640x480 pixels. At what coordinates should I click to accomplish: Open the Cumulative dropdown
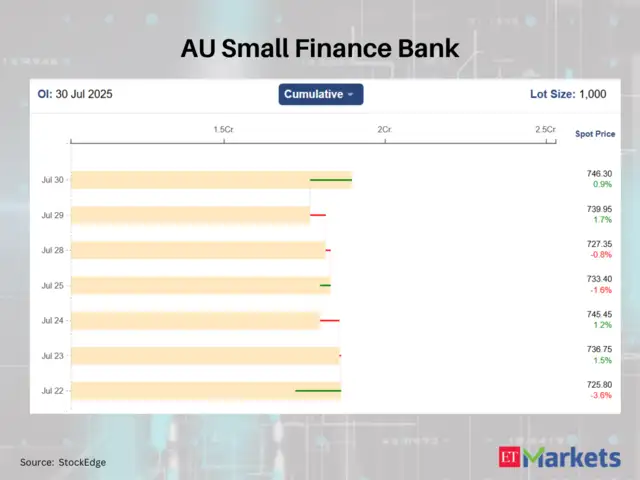click(x=320, y=94)
